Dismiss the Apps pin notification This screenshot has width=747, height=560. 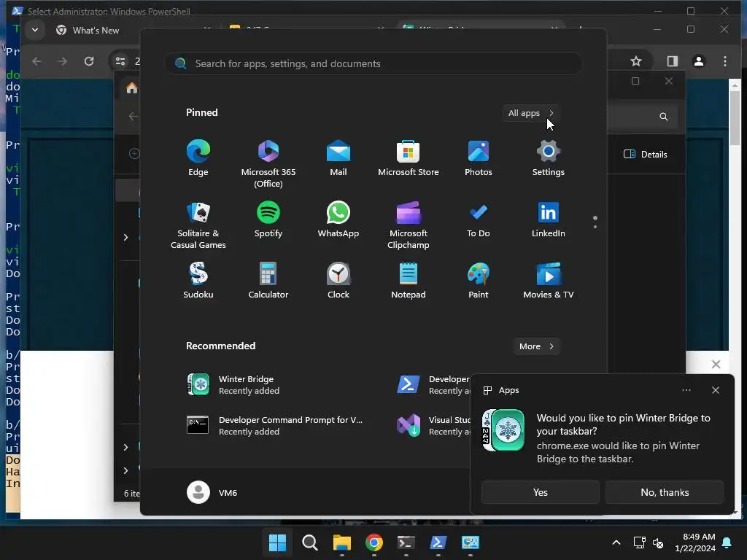(x=716, y=390)
